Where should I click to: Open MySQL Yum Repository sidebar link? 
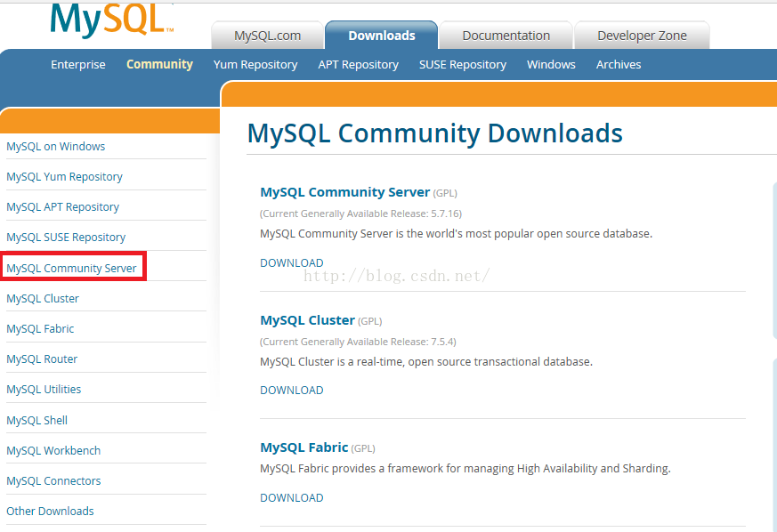64,177
